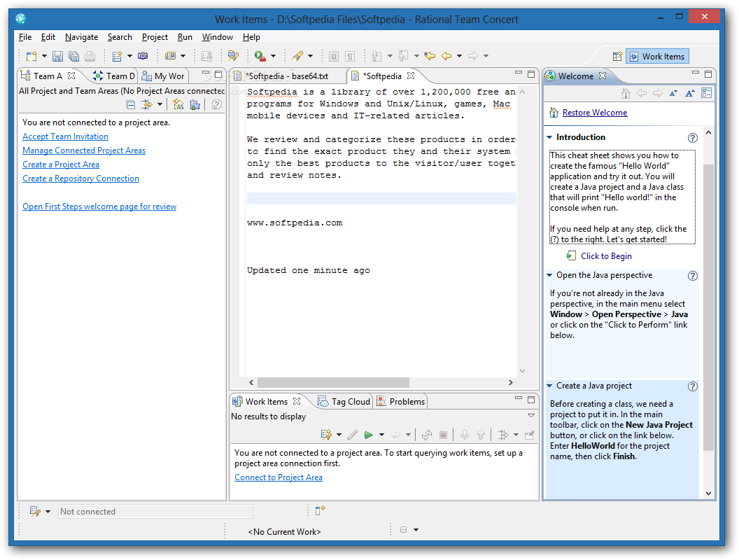Click the Not connected field in the status bar
This screenshot has height=560, width=739.
[x=155, y=512]
